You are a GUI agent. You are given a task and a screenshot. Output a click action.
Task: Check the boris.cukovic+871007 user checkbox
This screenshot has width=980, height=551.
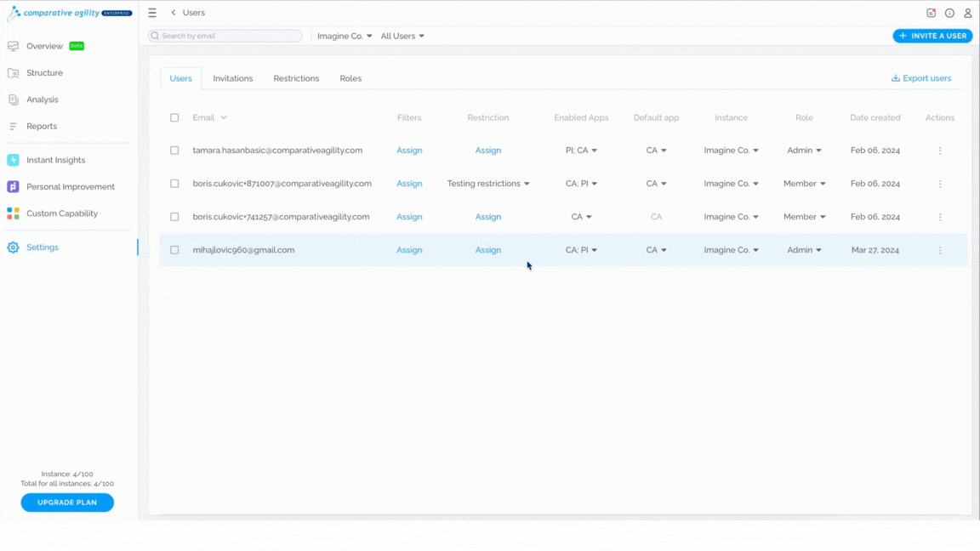174,184
